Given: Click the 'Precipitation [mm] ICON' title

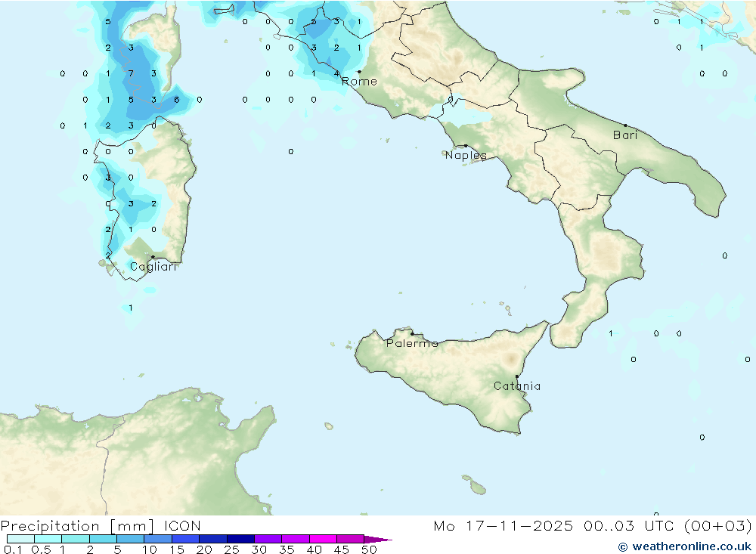Looking at the screenshot, I should coord(101,526).
